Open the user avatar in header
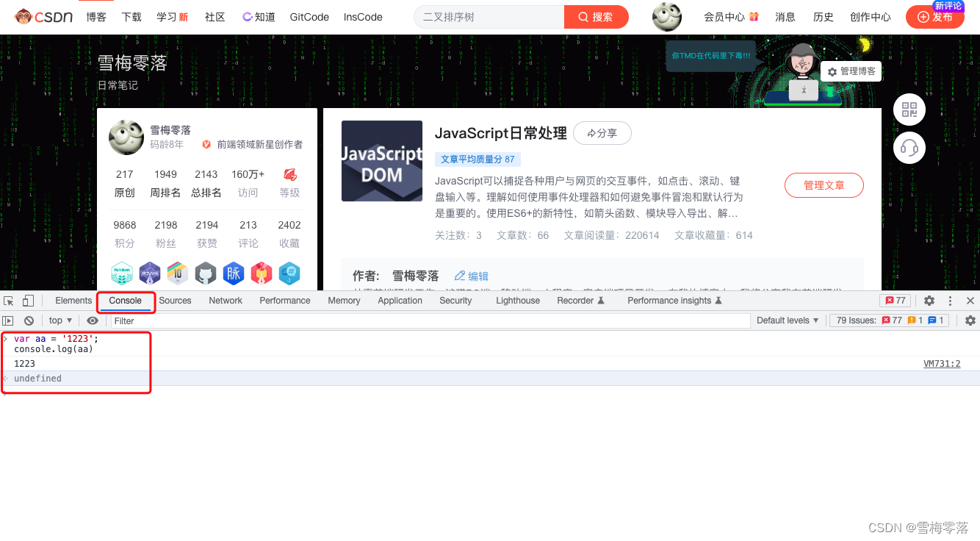The image size is (980, 541). click(x=667, y=17)
